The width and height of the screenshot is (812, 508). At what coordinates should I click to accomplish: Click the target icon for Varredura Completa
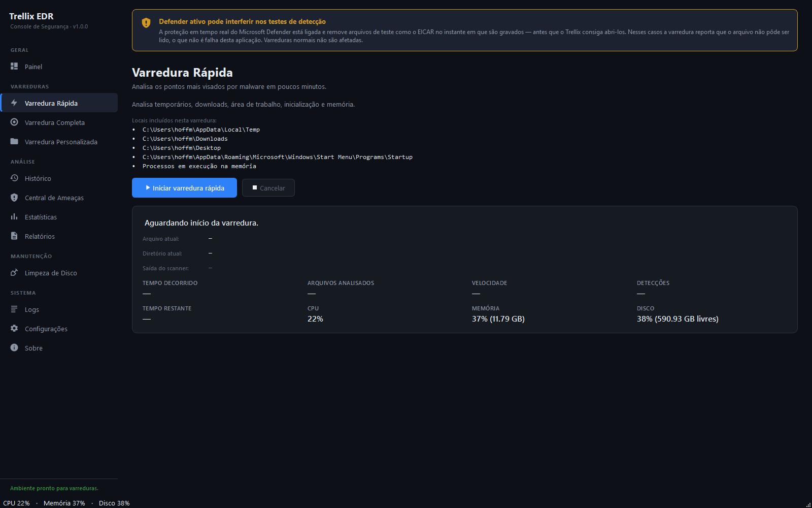[14, 122]
